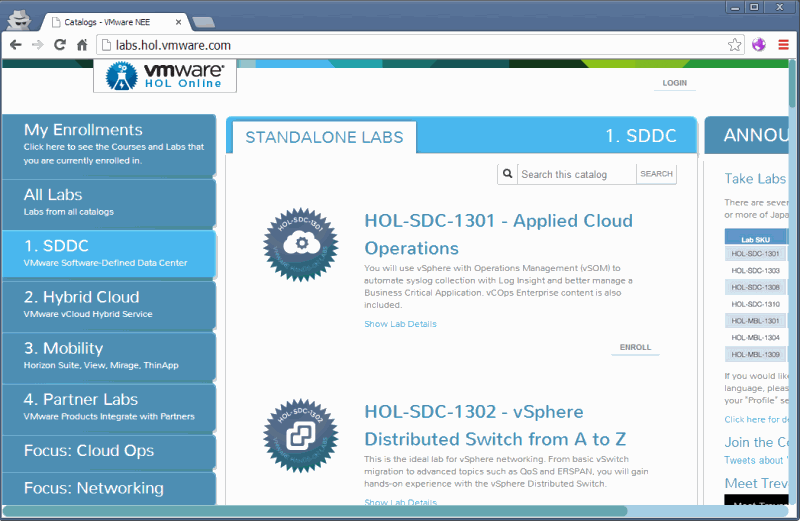
Task: Click the SEARCH button
Action: 657,174
